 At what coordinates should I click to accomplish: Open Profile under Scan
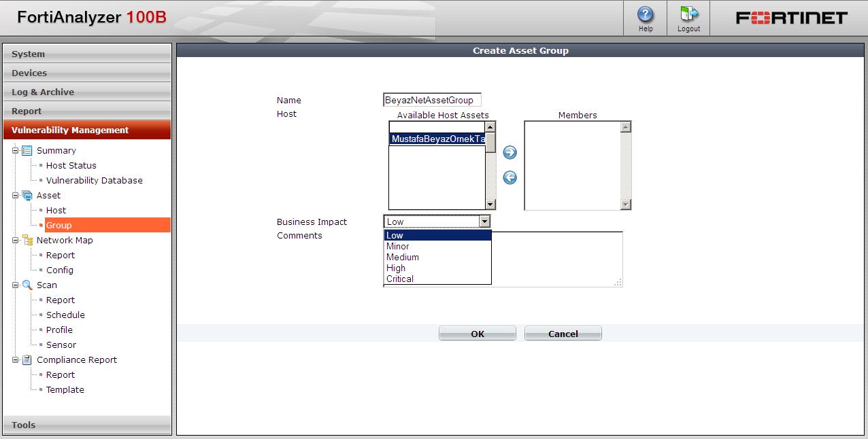(x=59, y=330)
